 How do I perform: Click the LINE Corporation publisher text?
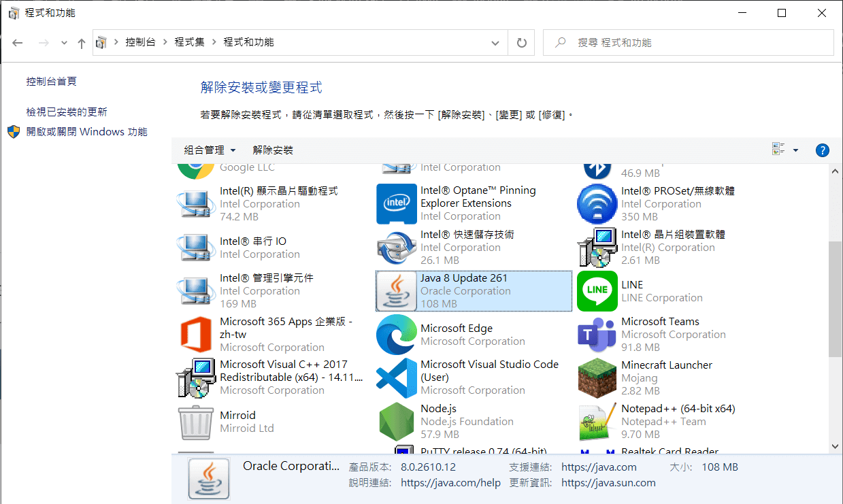(x=662, y=298)
